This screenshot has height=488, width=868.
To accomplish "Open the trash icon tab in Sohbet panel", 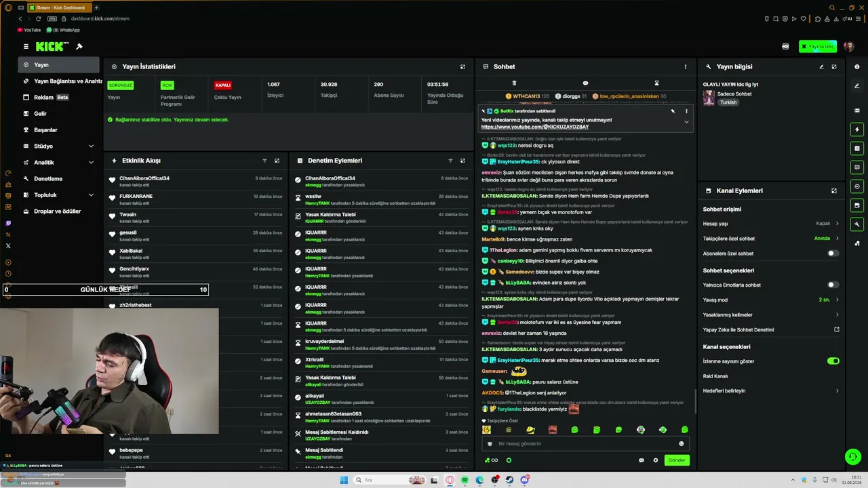I will (514, 83).
